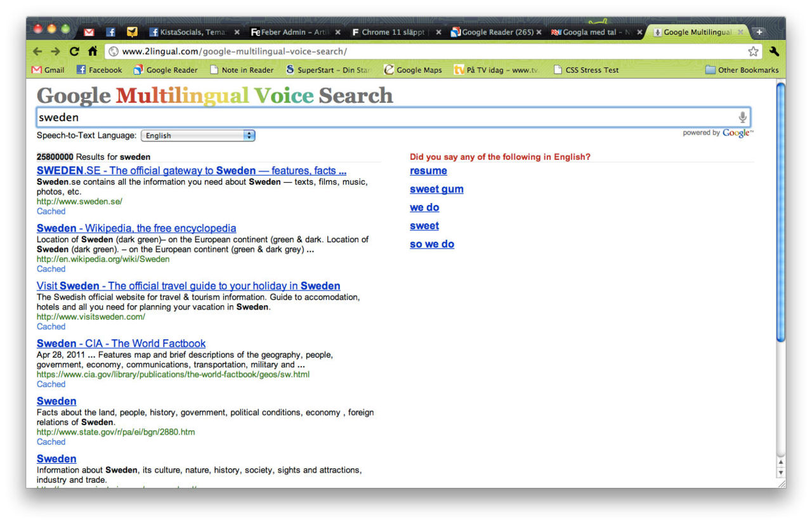Click the 'sweden' search input field

(381, 117)
